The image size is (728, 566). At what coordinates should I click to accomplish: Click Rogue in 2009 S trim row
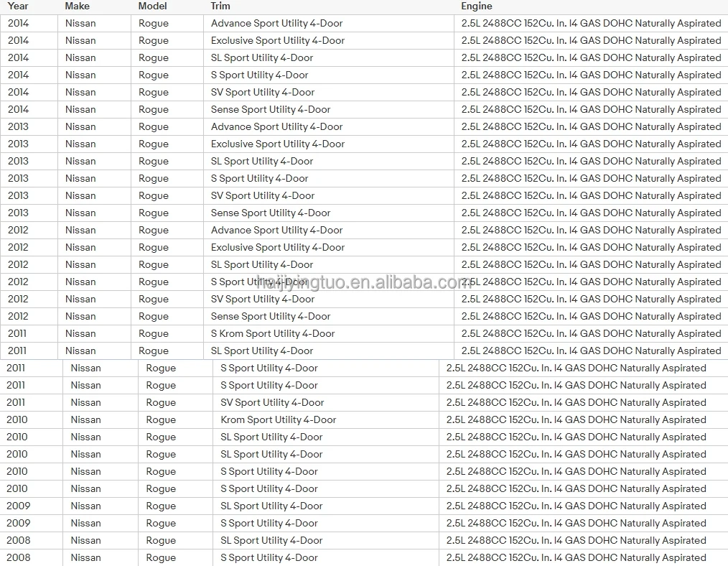(x=161, y=524)
